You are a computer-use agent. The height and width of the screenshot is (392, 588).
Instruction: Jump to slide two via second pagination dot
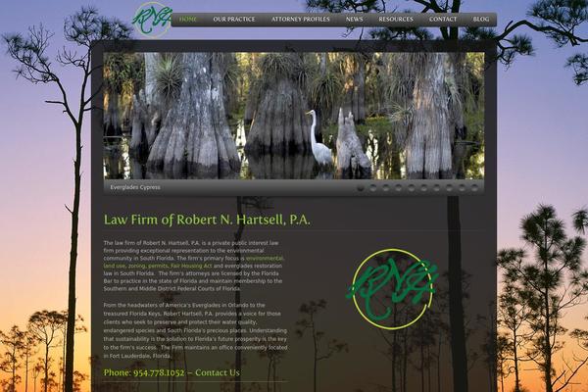coord(373,187)
